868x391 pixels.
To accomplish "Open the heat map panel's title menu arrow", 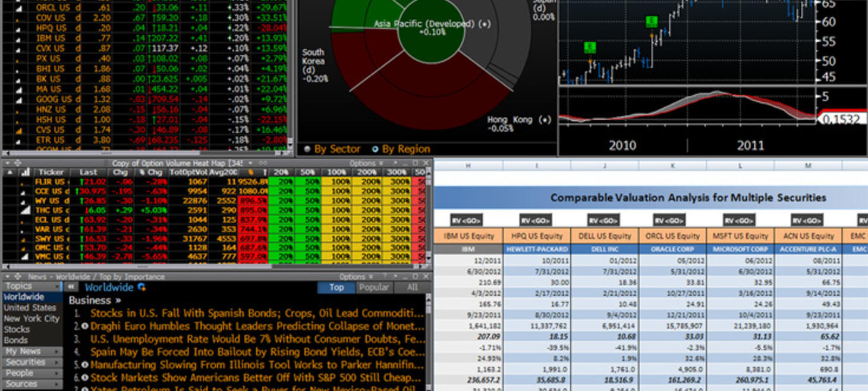I will click(7, 162).
